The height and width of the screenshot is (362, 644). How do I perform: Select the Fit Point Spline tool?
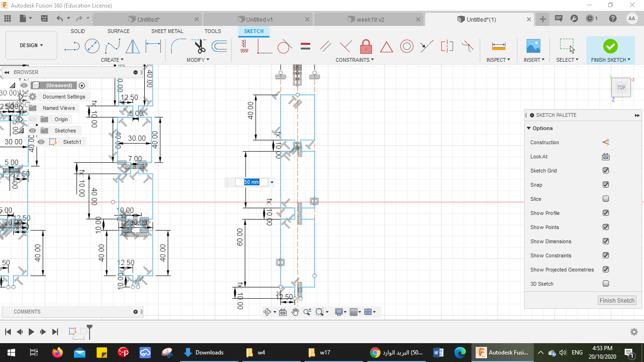click(x=112, y=46)
